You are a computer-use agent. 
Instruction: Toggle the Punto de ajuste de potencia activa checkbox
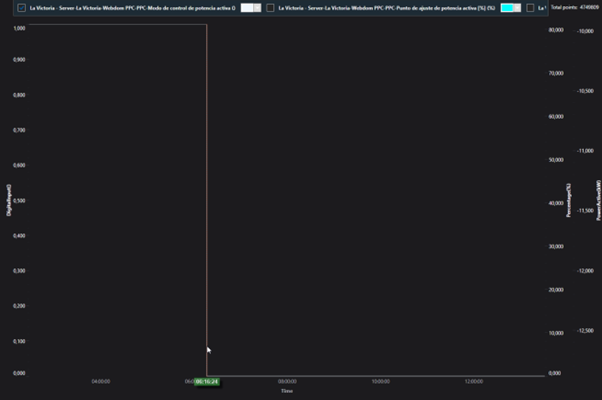(x=270, y=8)
